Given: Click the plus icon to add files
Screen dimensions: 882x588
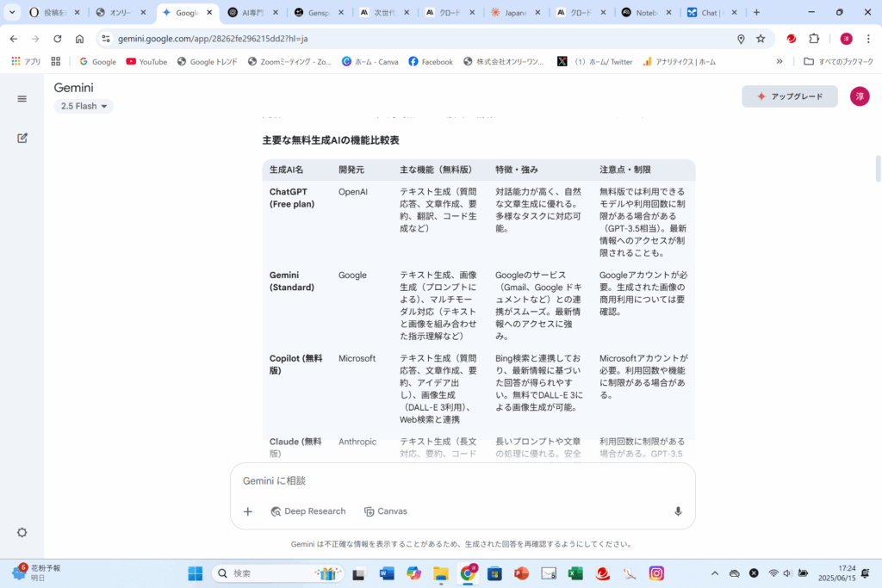Looking at the screenshot, I should click(247, 511).
